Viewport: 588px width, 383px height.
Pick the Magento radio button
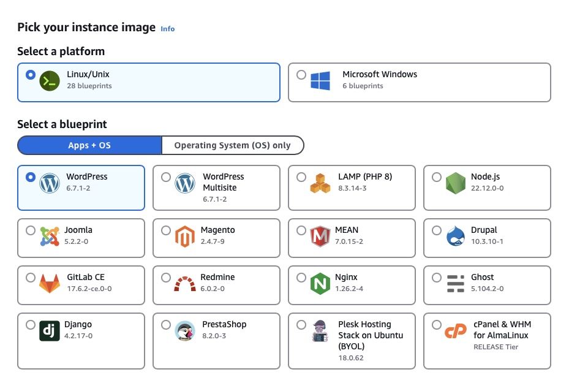pos(166,230)
